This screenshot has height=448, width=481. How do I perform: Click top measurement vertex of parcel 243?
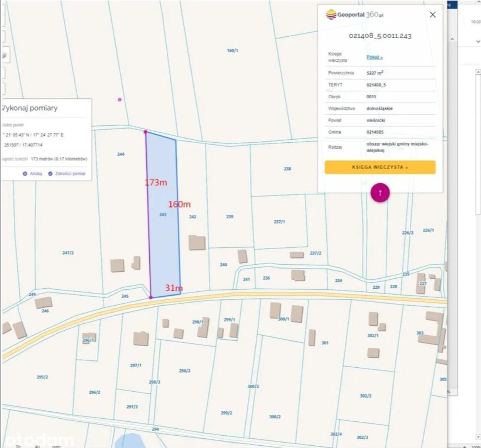pyautogui.click(x=145, y=132)
